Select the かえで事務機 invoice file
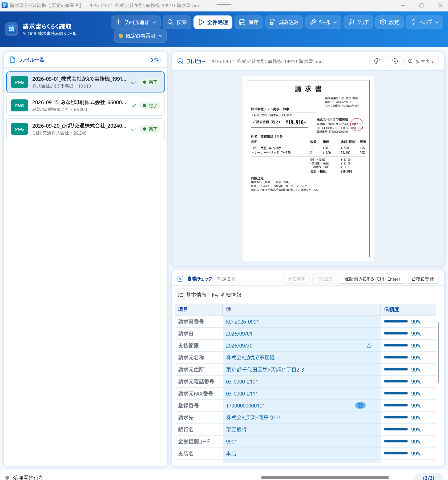This screenshot has height=480, width=448. (86, 82)
